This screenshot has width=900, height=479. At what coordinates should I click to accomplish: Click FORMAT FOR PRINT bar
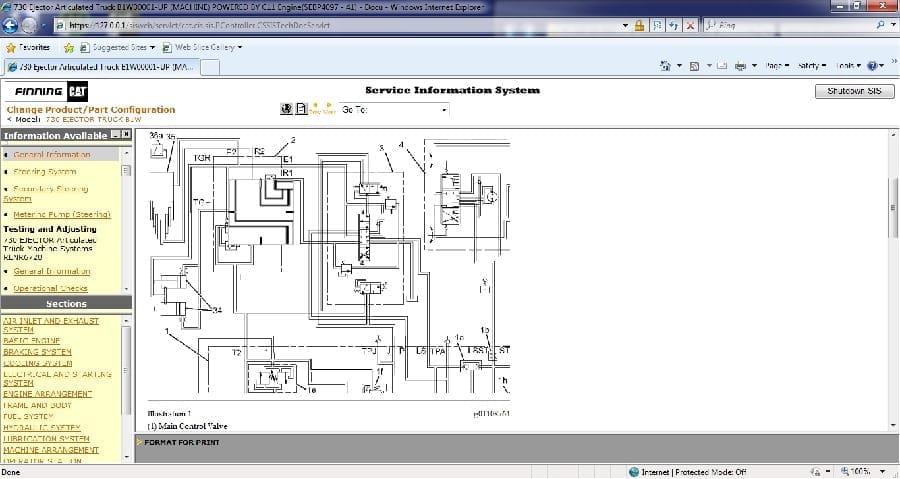[181, 442]
